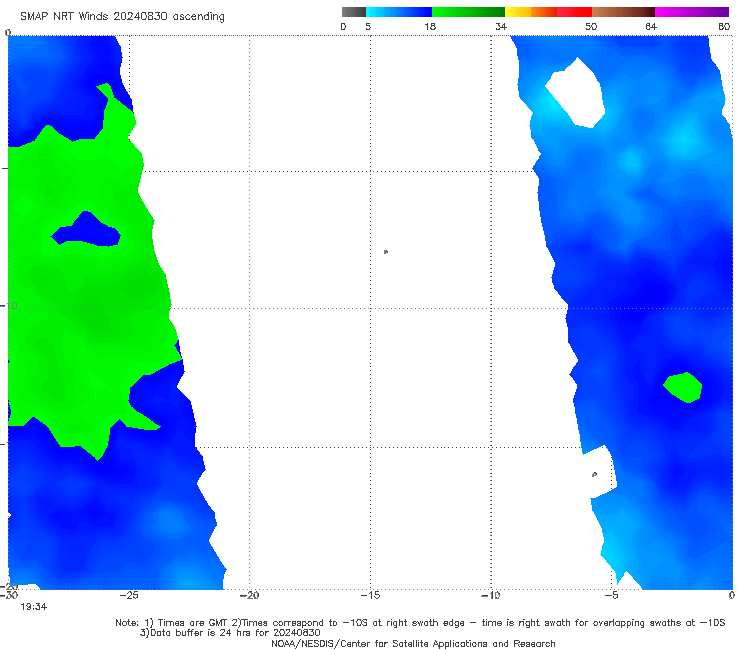Click the small green wind patch in right swath
Viewport: 740px width, 650px height.
(x=683, y=387)
